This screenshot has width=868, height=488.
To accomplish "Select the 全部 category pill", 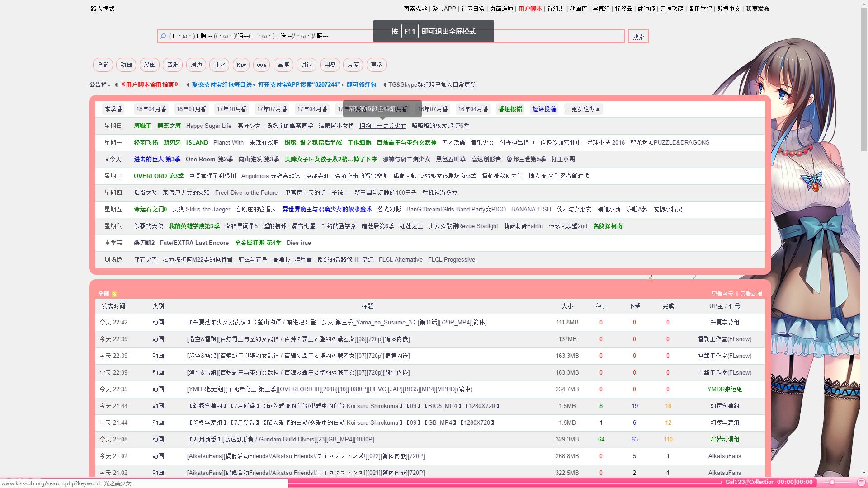I will (103, 65).
